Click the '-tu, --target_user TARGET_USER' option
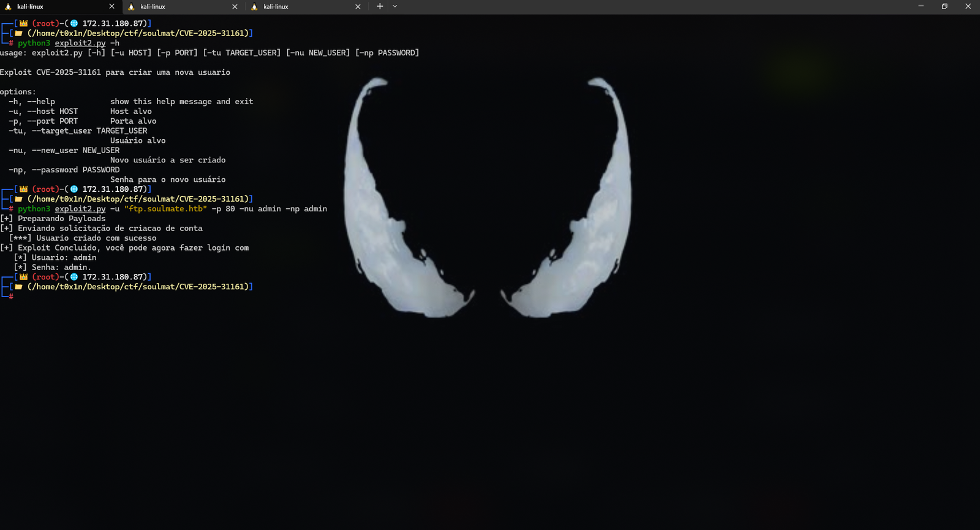Image resolution: width=980 pixels, height=530 pixels. point(78,131)
